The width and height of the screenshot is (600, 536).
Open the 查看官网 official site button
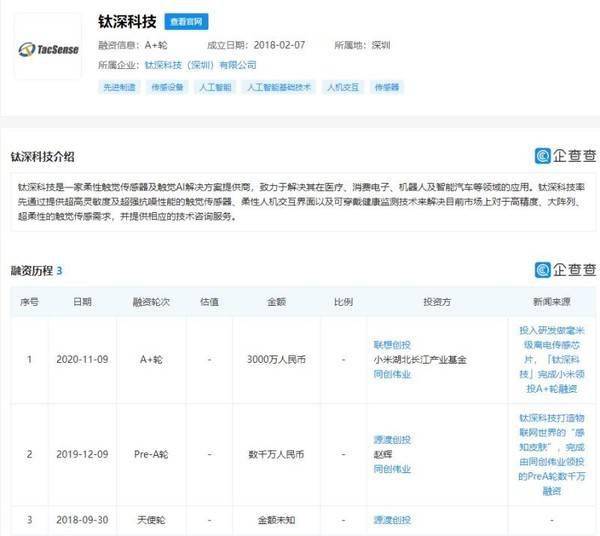186,21
